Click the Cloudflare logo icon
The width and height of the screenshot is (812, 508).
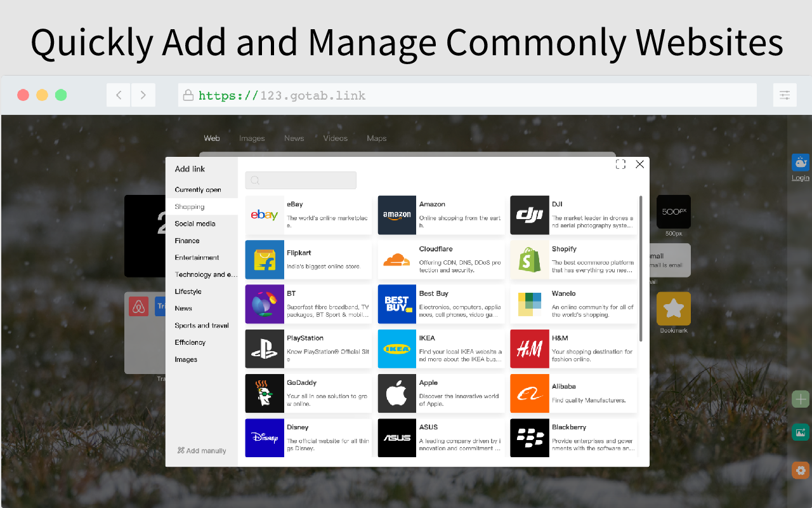tap(397, 260)
